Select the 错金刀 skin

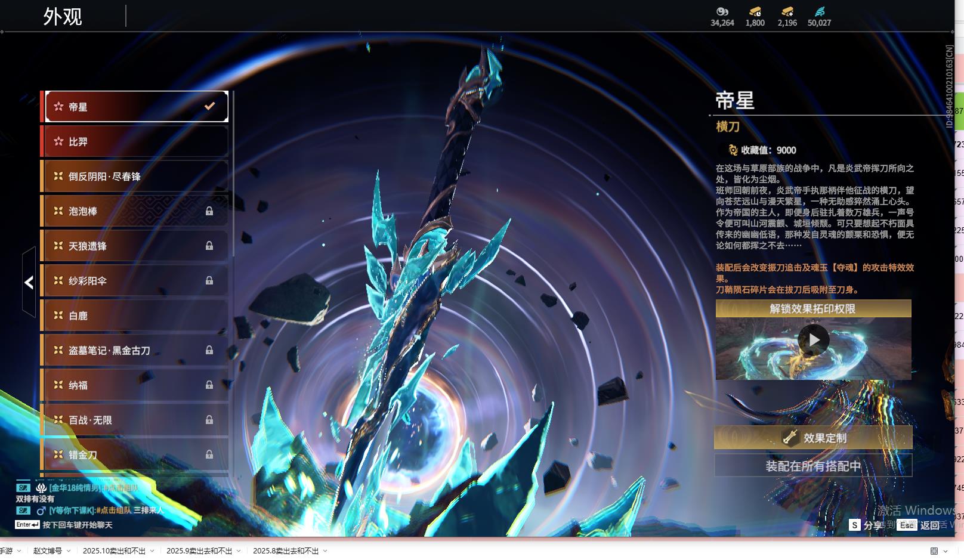click(135, 454)
